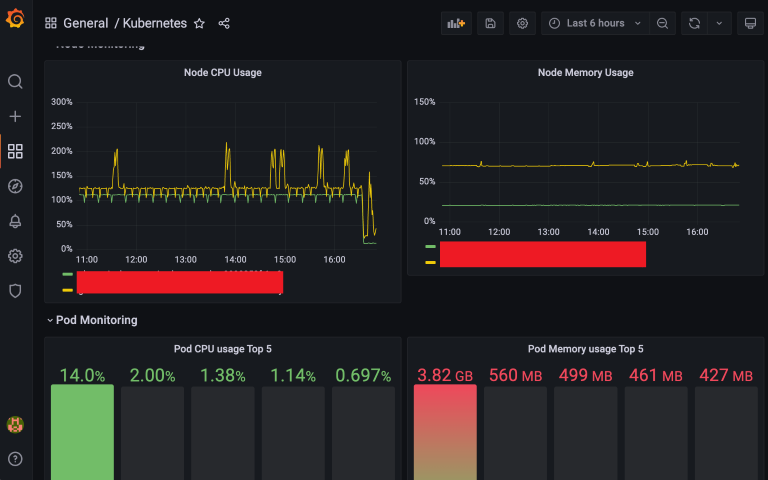Toggle green series in Node CPU legend
Viewport: 768px width, 480px height.
pyautogui.click(x=68, y=274)
